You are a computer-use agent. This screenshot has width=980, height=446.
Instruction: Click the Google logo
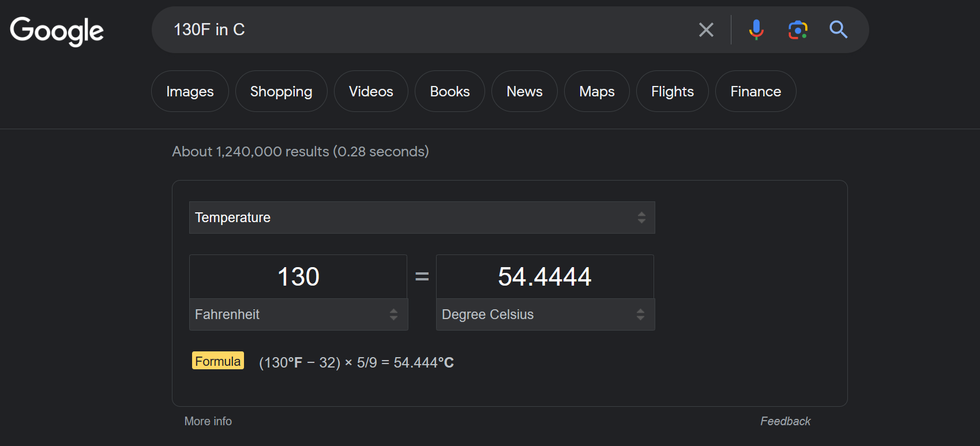57,31
